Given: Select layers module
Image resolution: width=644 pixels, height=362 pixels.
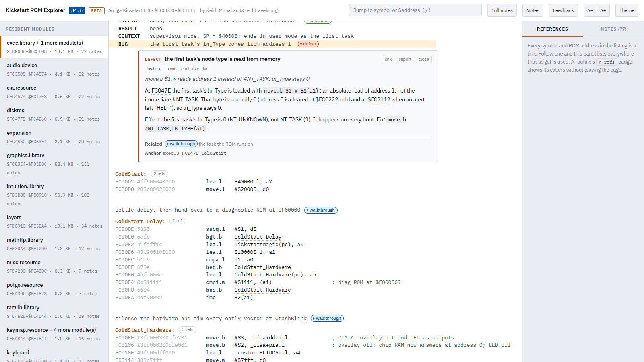Looking at the screenshot, I should (54, 222).
